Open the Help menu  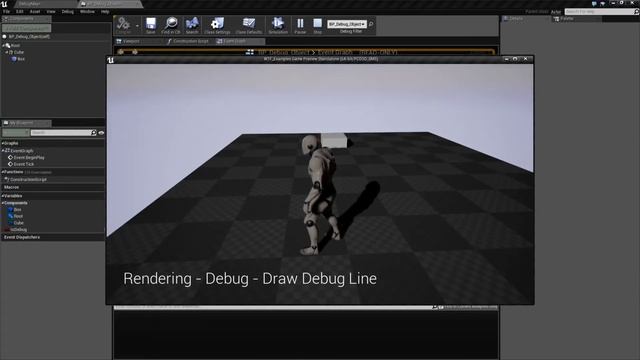click(105, 12)
